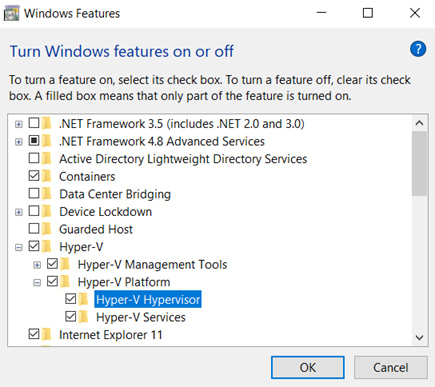
Task: Uncheck Hyper-V Management Tools checkbox
Action: [x=52, y=264]
